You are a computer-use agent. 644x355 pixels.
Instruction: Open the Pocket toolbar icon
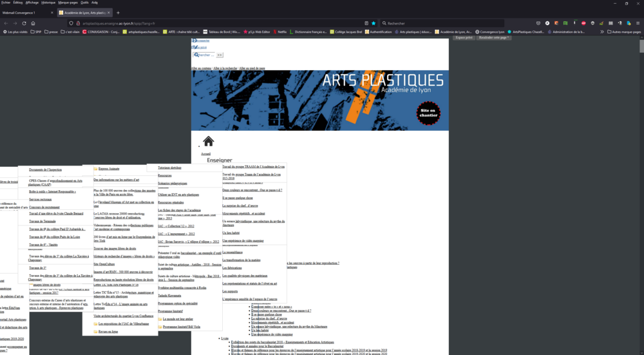click(x=538, y=23)
